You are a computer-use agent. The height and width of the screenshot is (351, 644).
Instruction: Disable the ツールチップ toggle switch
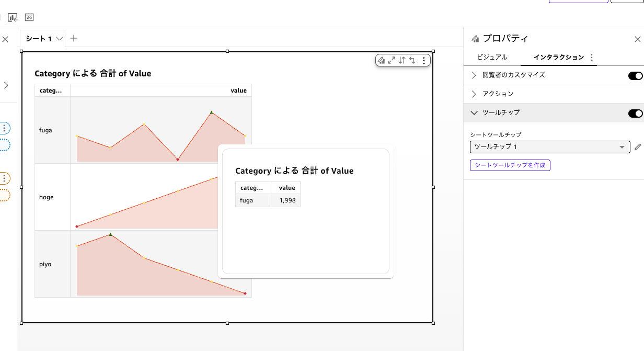[x=635, y=113]
